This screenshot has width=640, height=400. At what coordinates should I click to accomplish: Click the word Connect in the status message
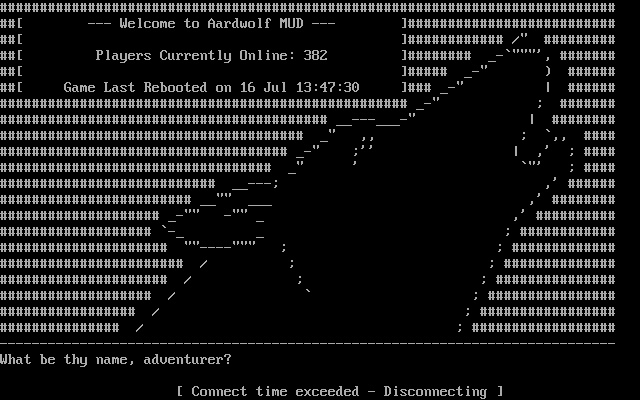click(x=219, y=391)
